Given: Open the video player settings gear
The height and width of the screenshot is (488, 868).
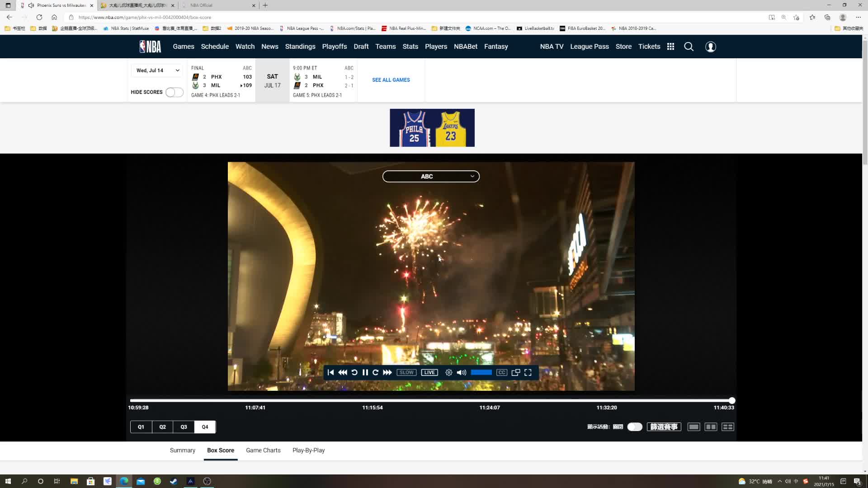Looking at the screenshot, I should click(448, 372).
